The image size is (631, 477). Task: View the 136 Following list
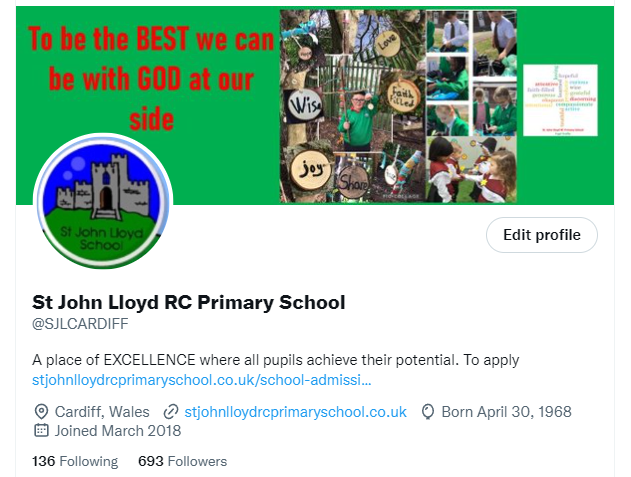(x=75, y=461)
